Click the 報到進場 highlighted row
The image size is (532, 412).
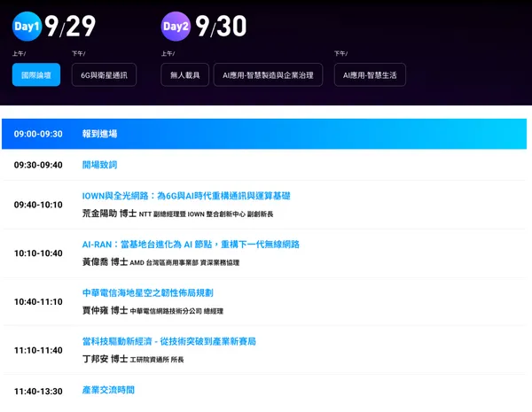[x=264, y=134]
